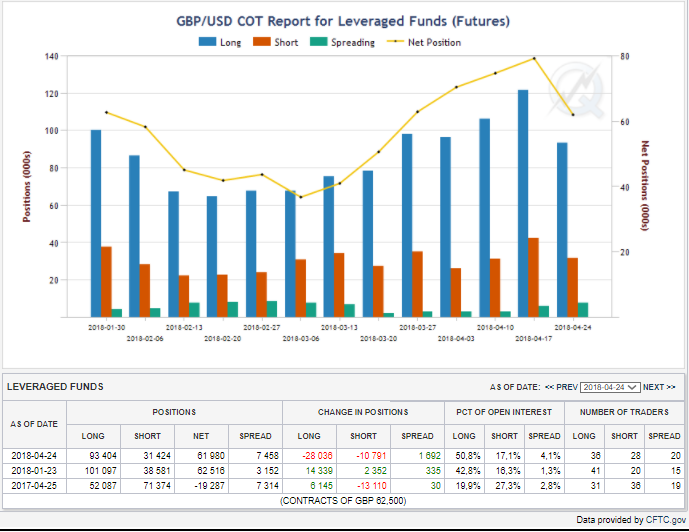The width and height of the screenshot is (689, 532).
Task: Click the net position point at 2018-03-06
Action: pyautogui.click(x=301, y=197)
